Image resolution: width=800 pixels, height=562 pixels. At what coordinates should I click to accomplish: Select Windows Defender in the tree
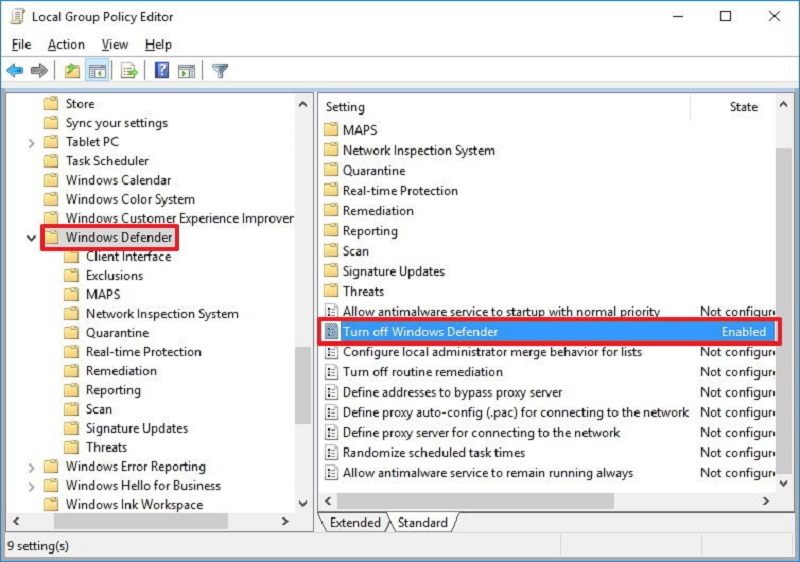119,237
